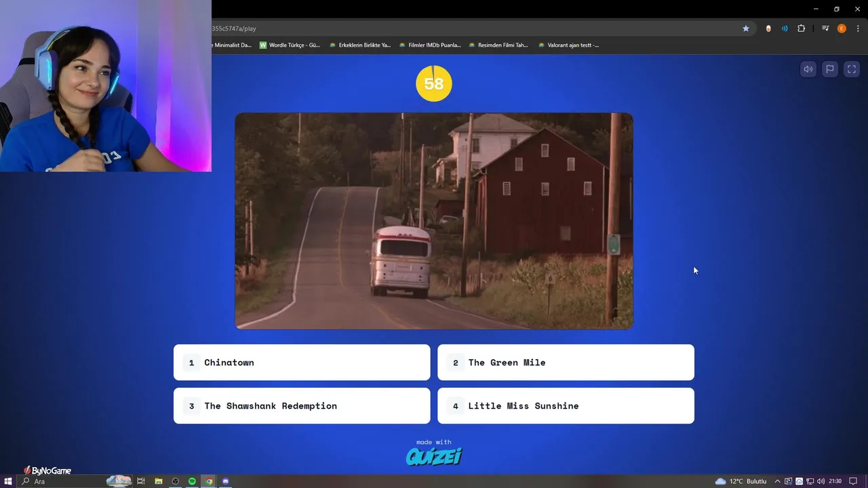The width and height of the screenshot is (868, 488).
Task: Click the mouse-shaped extension icon in toolbar
Action: click(x=768, y=28)
